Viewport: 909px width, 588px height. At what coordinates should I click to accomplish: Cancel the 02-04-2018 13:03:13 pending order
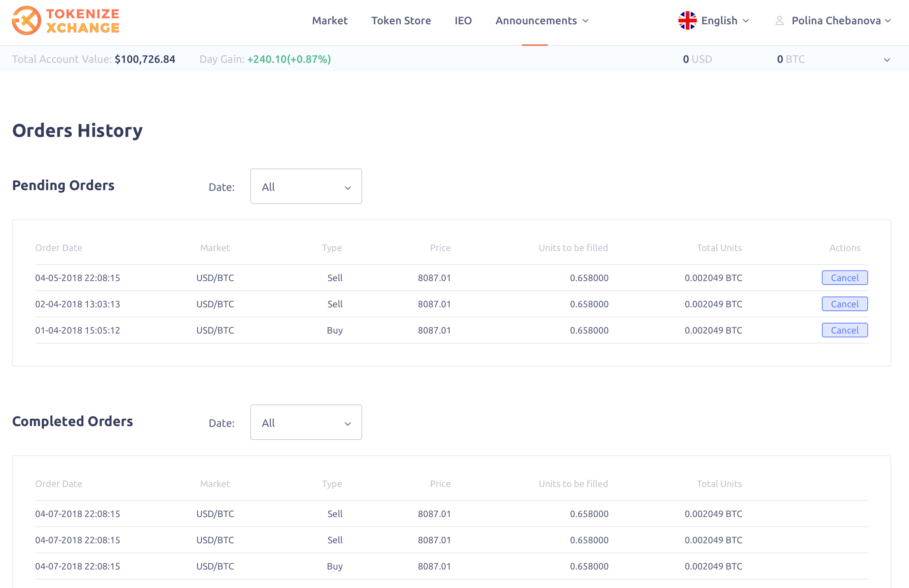click(845, 304)
